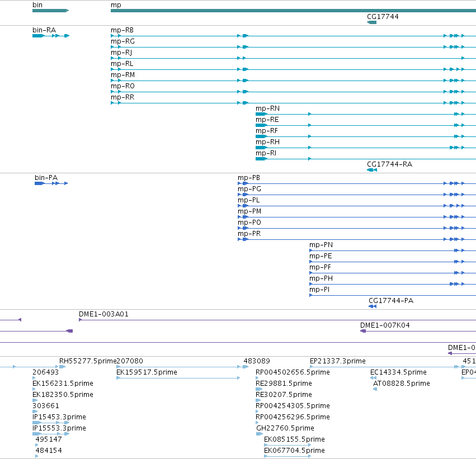The height and width of the screenshot is (459, 476).
Task: Select EST EK085155.5prime
Action: [294, 439]
